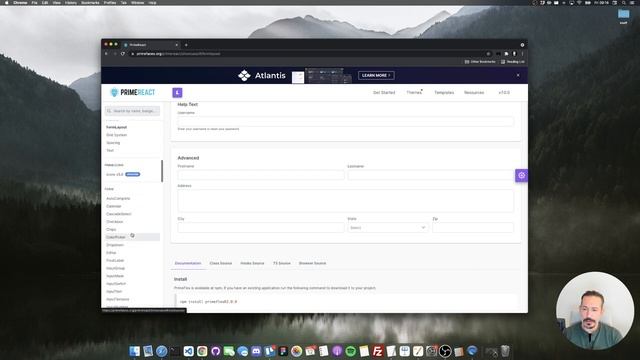Open the purple settings gear configurator

pyautogui.click(x=521, y=176)
